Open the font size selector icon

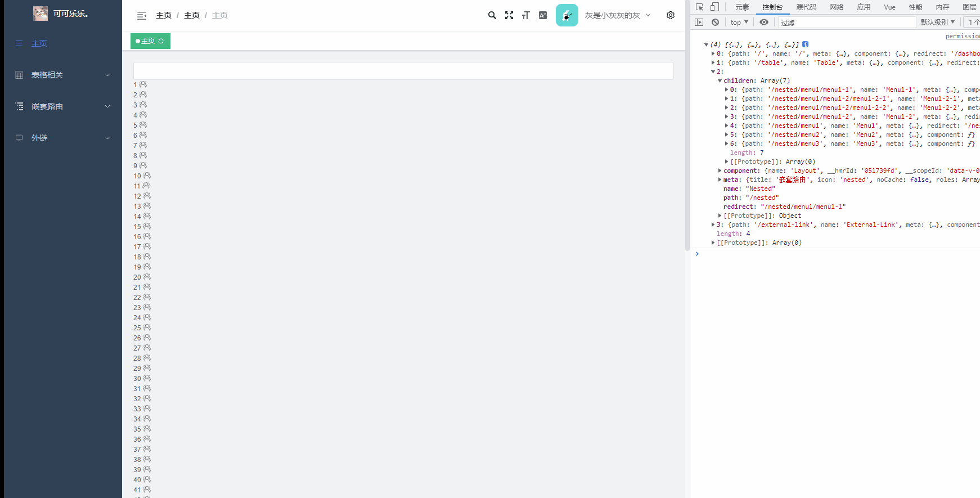(526, 15)
